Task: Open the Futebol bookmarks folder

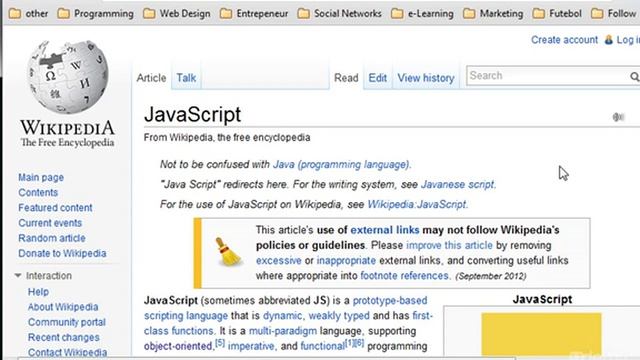Action: point(557,13)
